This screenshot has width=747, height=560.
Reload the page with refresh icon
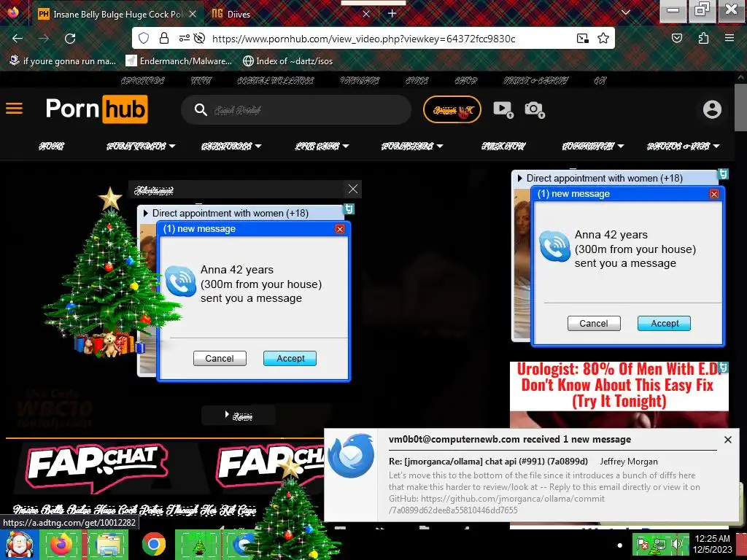(70, 39)
